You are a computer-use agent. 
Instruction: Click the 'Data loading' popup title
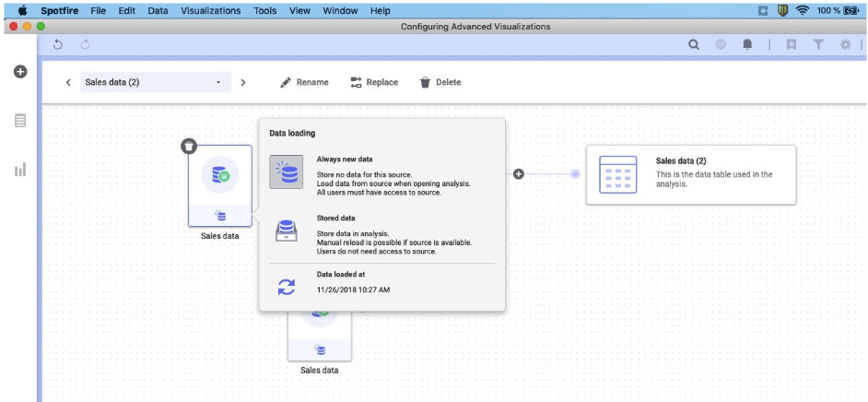pyautogui.click(x=292, y=134)
